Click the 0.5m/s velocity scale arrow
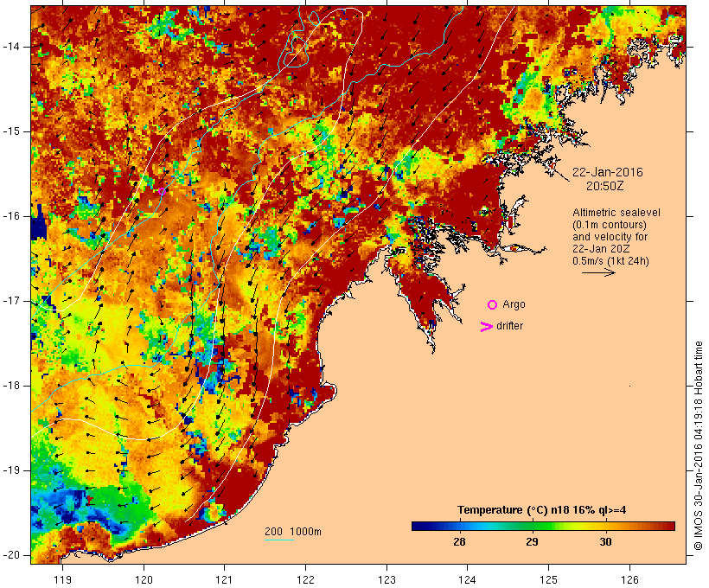 [x=598, y=272]
